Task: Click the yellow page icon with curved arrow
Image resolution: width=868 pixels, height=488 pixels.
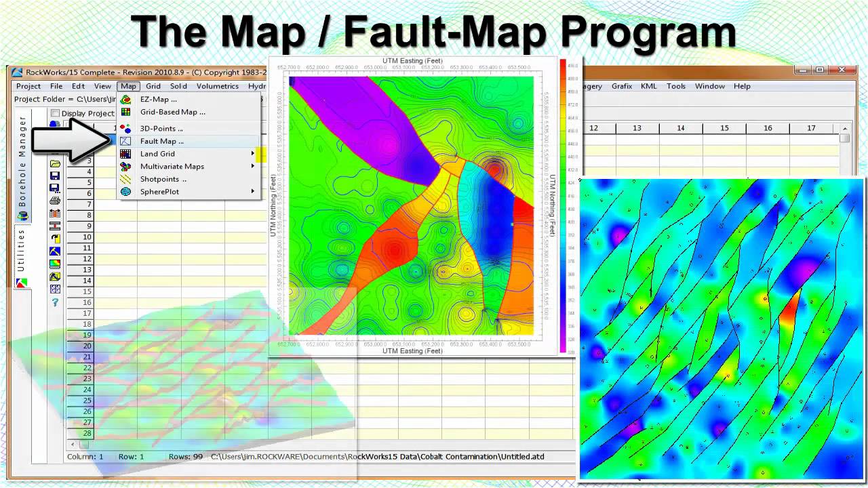Action: (55, 239)
